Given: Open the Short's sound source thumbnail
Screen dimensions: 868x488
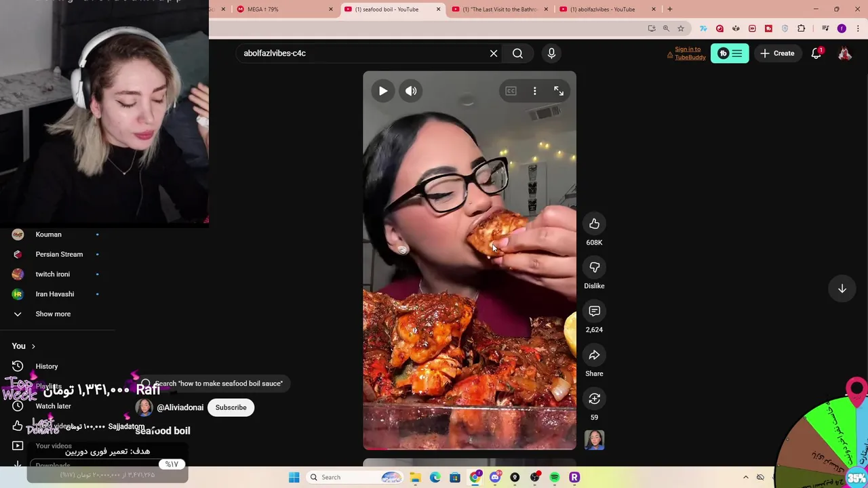Looking at the screenshot, I should click(x=594, y=440).
